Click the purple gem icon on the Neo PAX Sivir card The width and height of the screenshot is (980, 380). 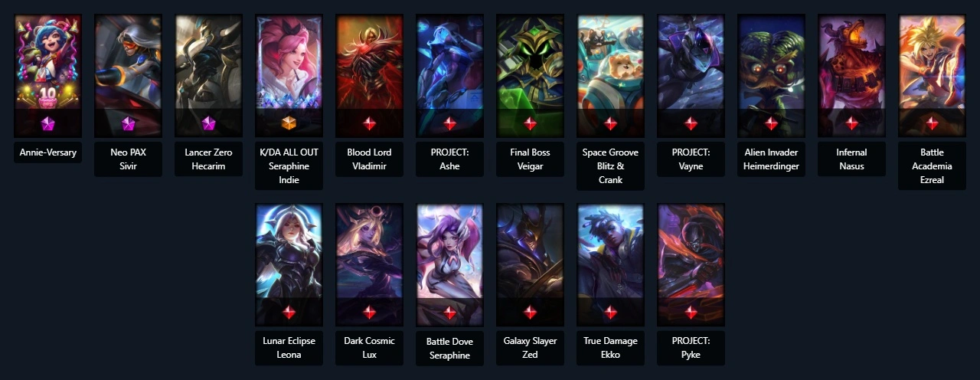pyautogui.click(x=128, y=123)
